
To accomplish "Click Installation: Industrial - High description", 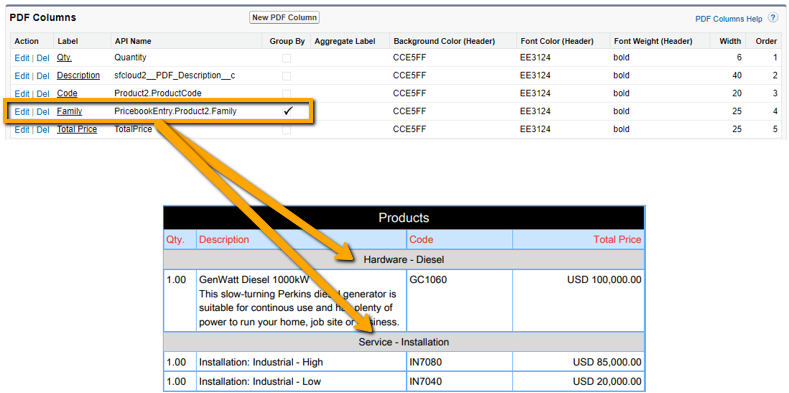I will (261, 362).
